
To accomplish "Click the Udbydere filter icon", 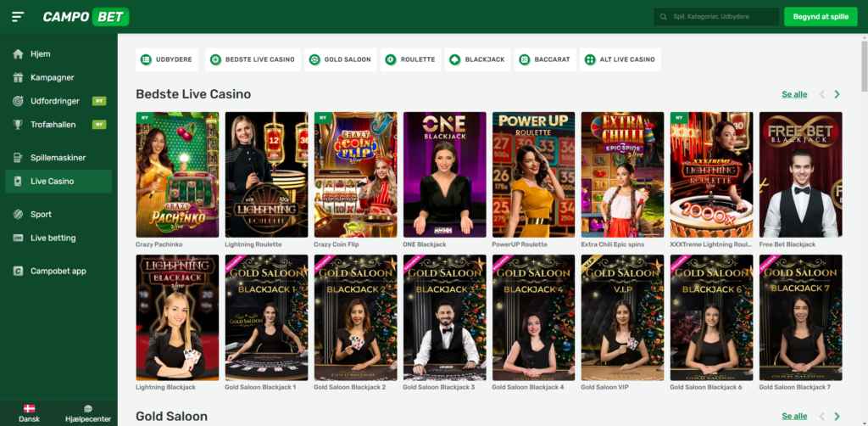I will tap(146, 59).
